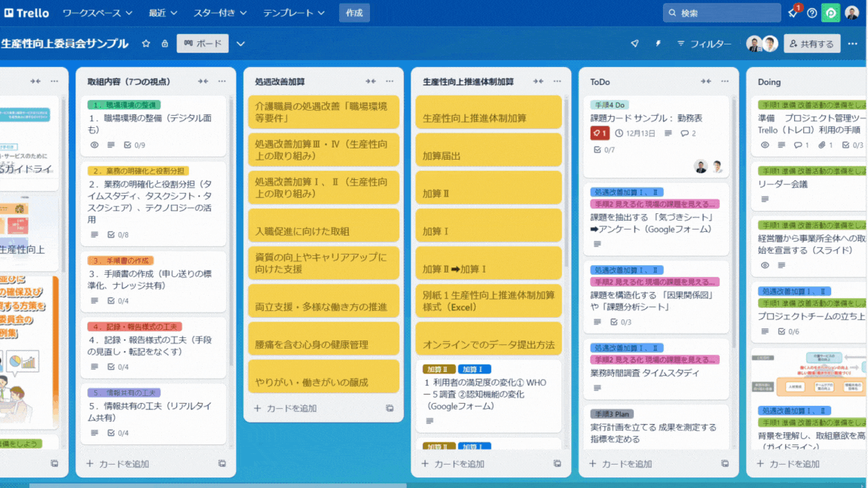Click the red 4. 記録・報告様式の工夫 label
Viewport: 868px width, 488px height.
click(135, 326)
